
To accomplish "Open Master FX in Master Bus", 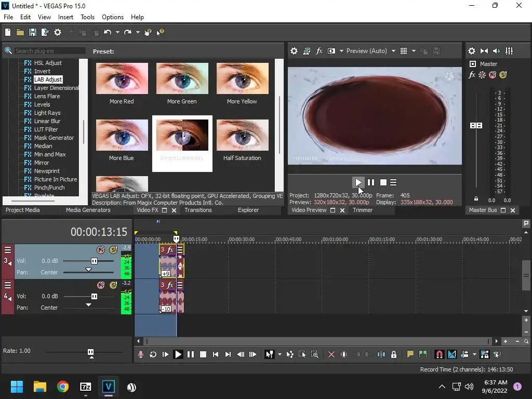I will (472, 75).
